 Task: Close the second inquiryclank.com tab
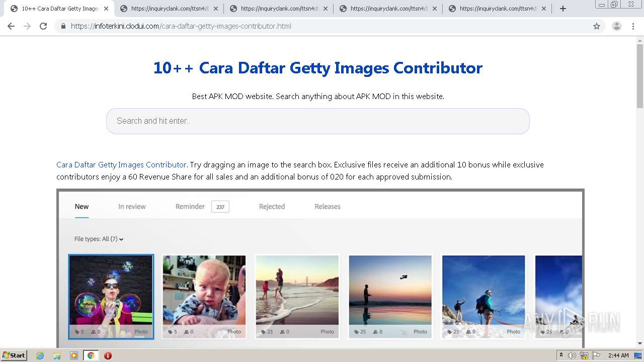point(325,9)
